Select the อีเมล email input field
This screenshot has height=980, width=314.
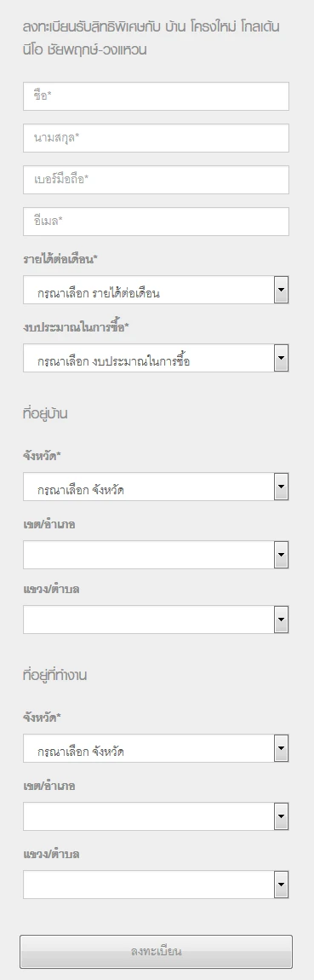click(156, 222)
